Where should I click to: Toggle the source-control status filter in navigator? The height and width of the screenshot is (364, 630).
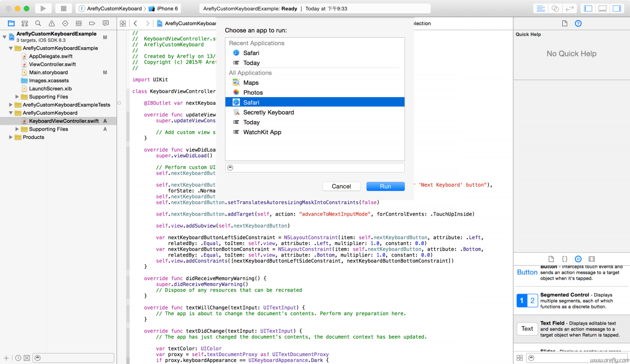[27, 358]
